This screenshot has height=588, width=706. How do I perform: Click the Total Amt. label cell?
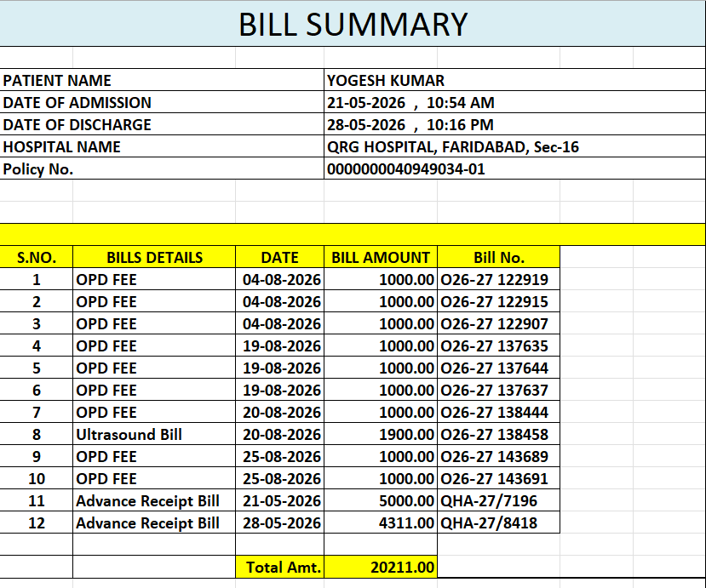tap(279, 567)
